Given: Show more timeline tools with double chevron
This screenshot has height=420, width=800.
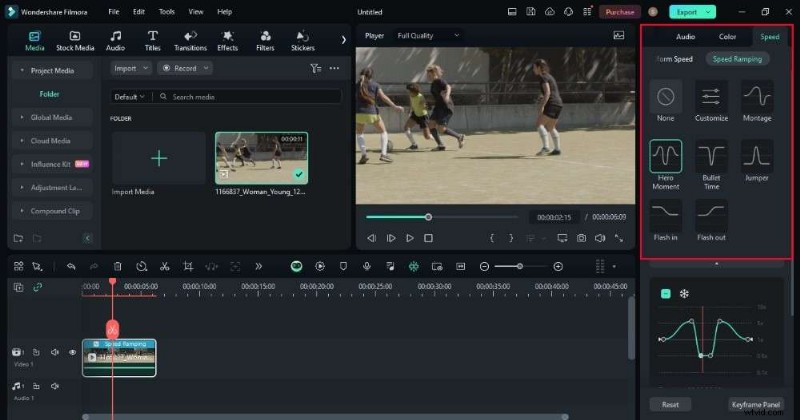Looking at the screenshot, I should [x=259, y=266].
